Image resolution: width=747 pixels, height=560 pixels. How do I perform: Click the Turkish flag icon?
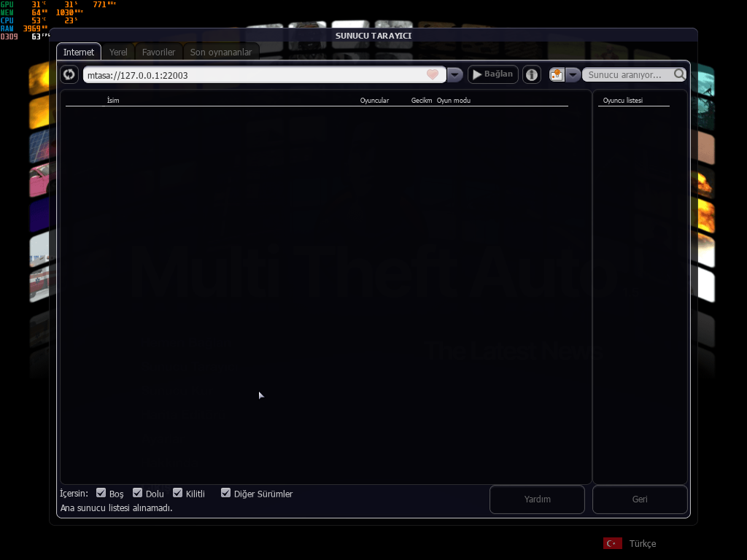[x=613, y=543]
